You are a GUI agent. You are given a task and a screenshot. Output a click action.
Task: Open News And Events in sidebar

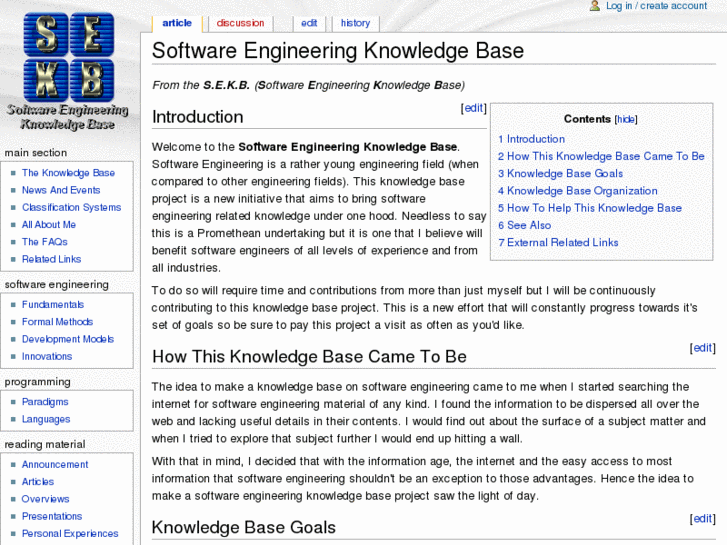point(61,190)
